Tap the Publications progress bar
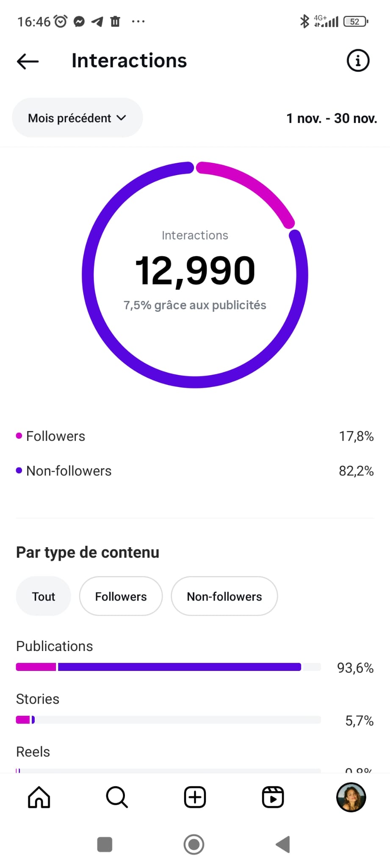The width and height of the screenshot is (390, 868). pyautogui.click(x=168, y=667)
